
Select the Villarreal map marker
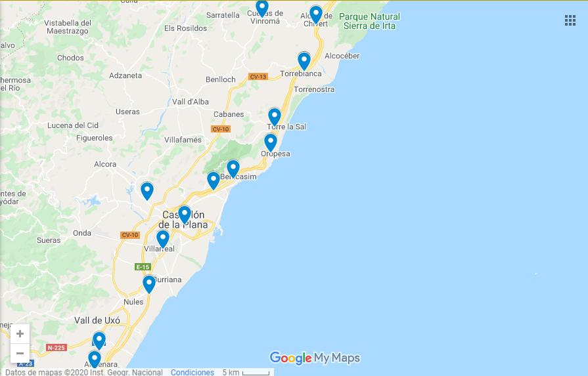pyautogui.click(x=163, y=239)
